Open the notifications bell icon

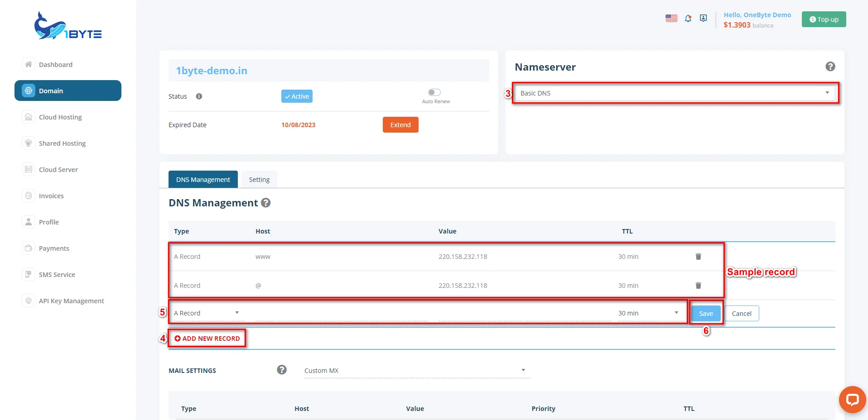(x=688, y=18)
